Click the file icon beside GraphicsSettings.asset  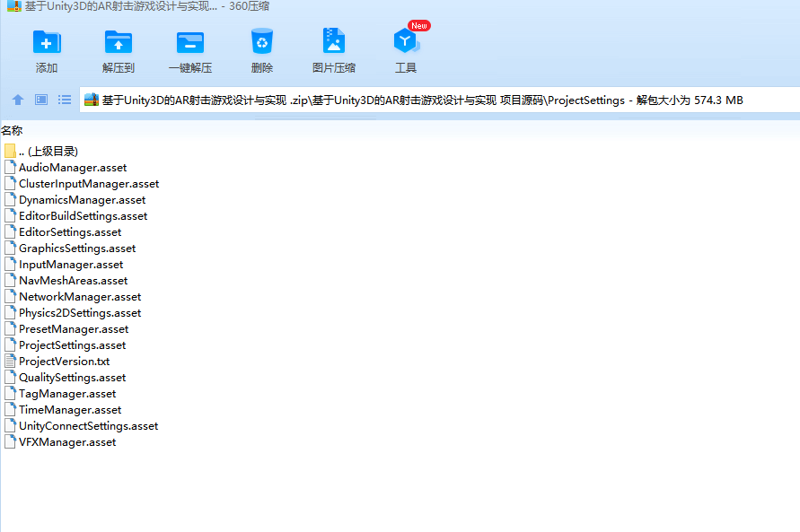[10, 249]
